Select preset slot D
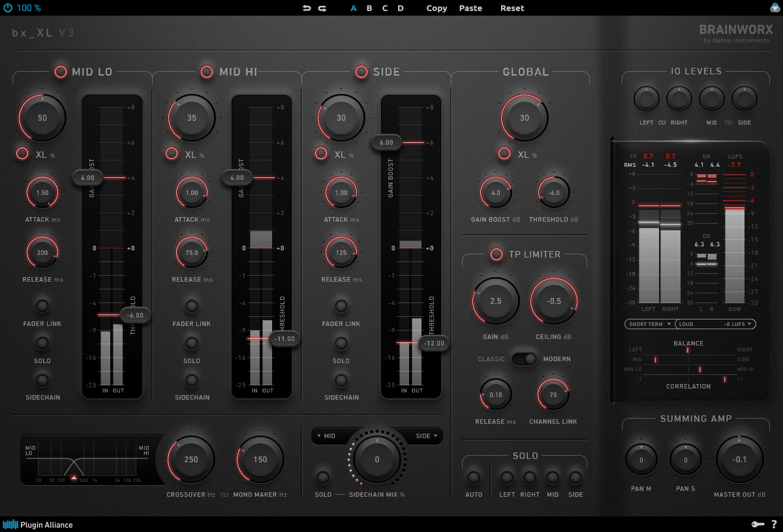 click(401, 8)
